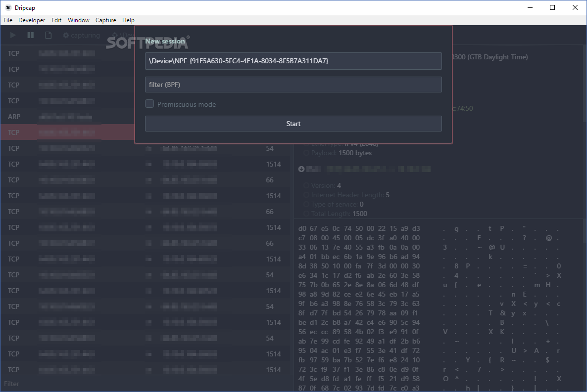Click hex row starting "56 ec cc 89"
This screenshot has width=587, height=392.
click(359, 332)
